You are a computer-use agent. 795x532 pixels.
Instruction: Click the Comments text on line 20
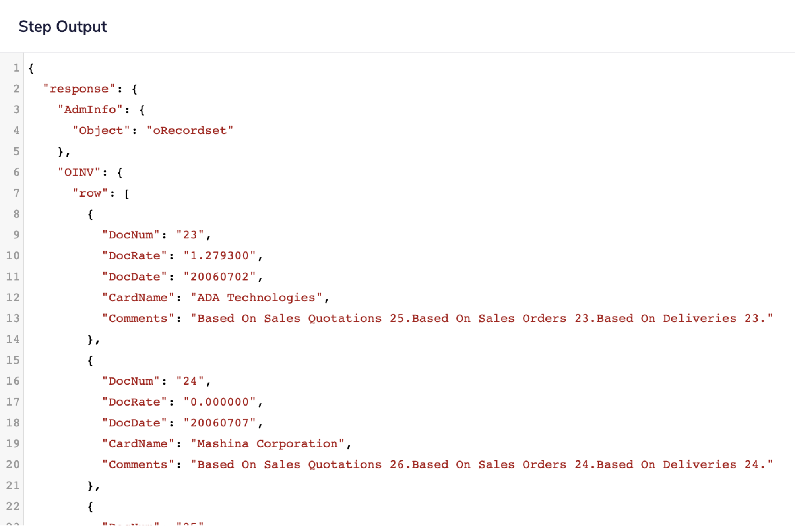pyautogui.click(x=481, y=464)
